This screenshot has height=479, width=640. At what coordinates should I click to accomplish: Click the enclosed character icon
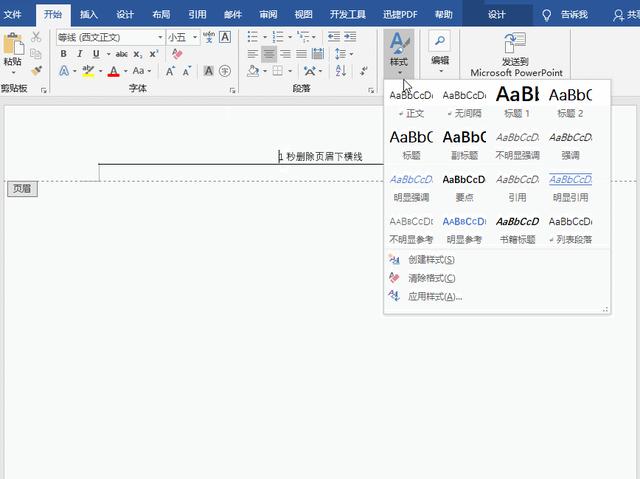pyautogui.click(x=224, y=71)
